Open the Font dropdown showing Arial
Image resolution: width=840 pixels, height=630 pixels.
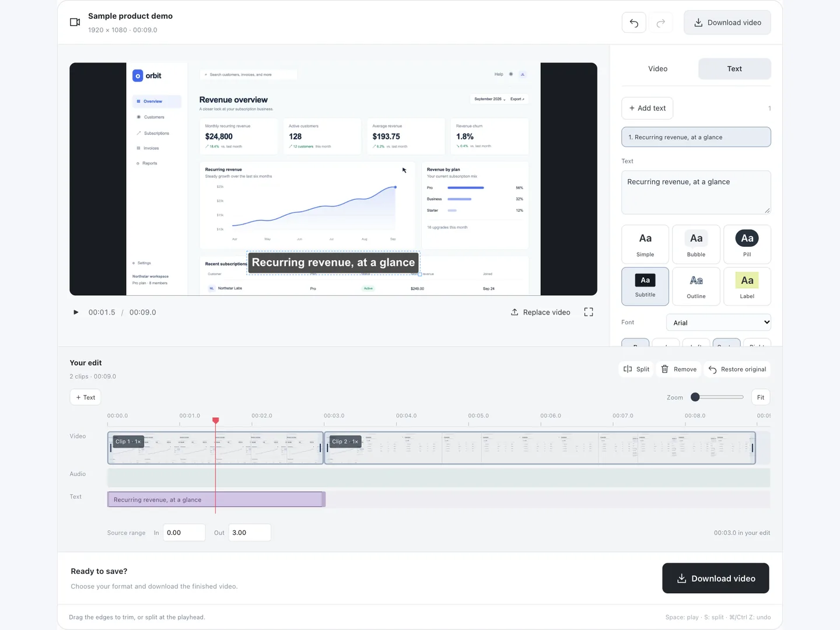click(719, 323)
